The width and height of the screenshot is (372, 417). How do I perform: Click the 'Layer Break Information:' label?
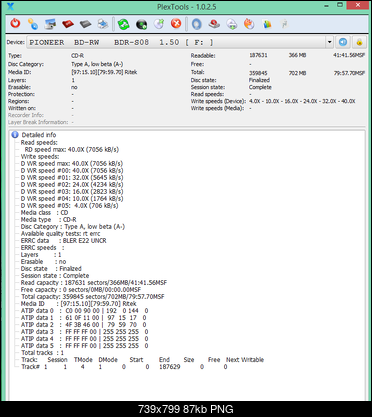coord(38,122)
